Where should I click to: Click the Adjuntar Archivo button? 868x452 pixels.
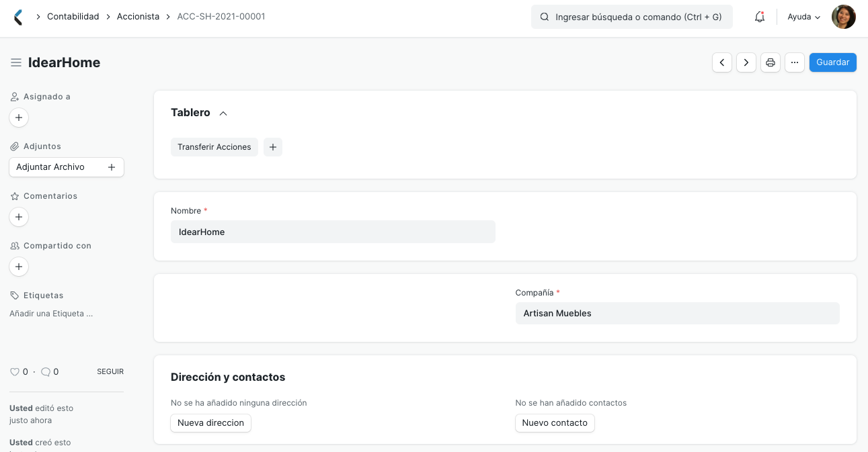click(x=67, y=167)
